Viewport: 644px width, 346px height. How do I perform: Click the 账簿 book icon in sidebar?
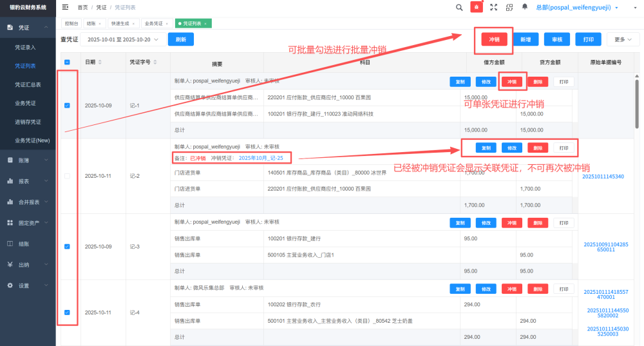click(10, 160)
